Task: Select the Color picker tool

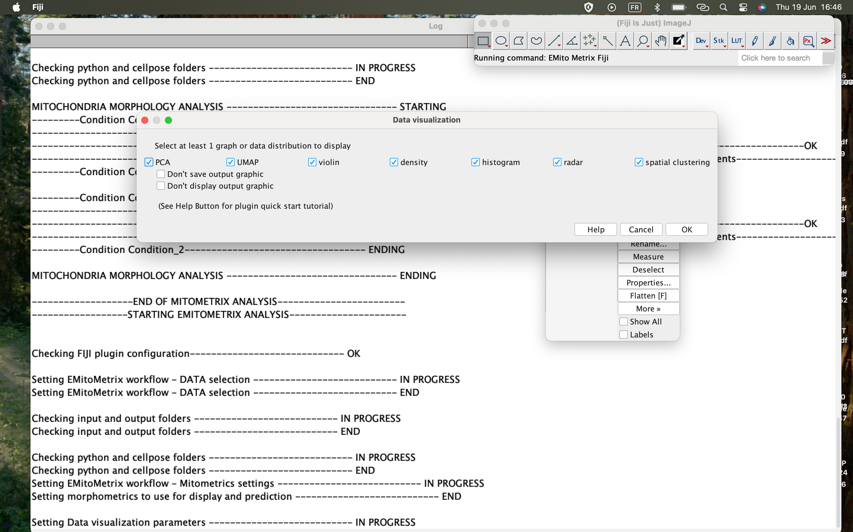Action: pyautogui.click(x=678, y=41)
